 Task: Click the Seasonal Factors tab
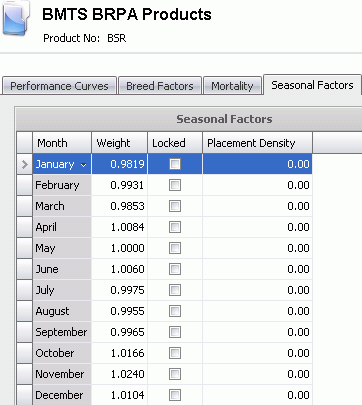tap(312, 85)
